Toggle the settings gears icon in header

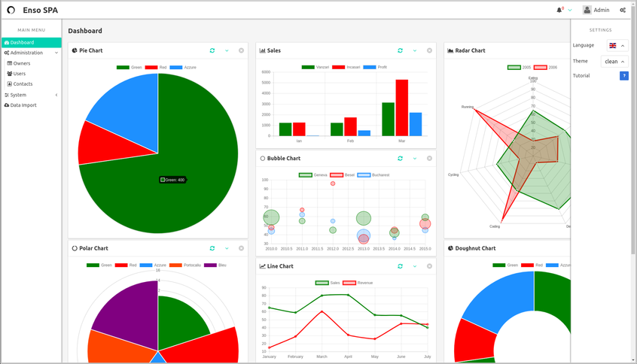[x=623, y=10]
